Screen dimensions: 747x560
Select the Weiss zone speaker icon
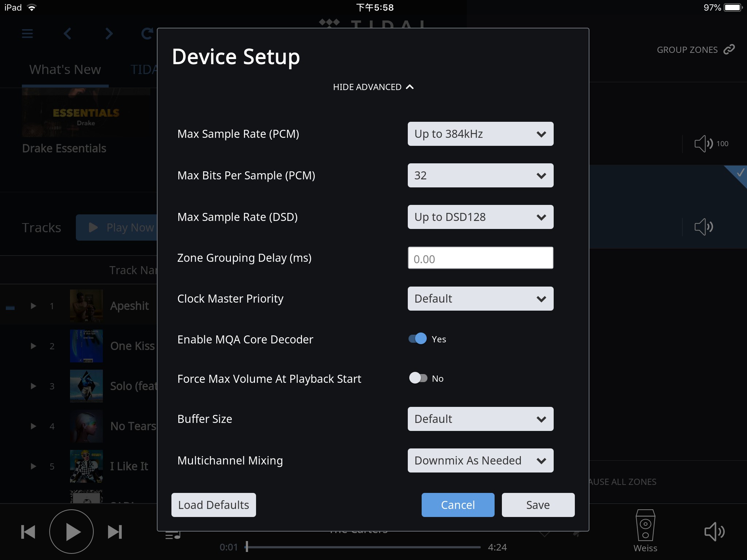pos(645,525)
